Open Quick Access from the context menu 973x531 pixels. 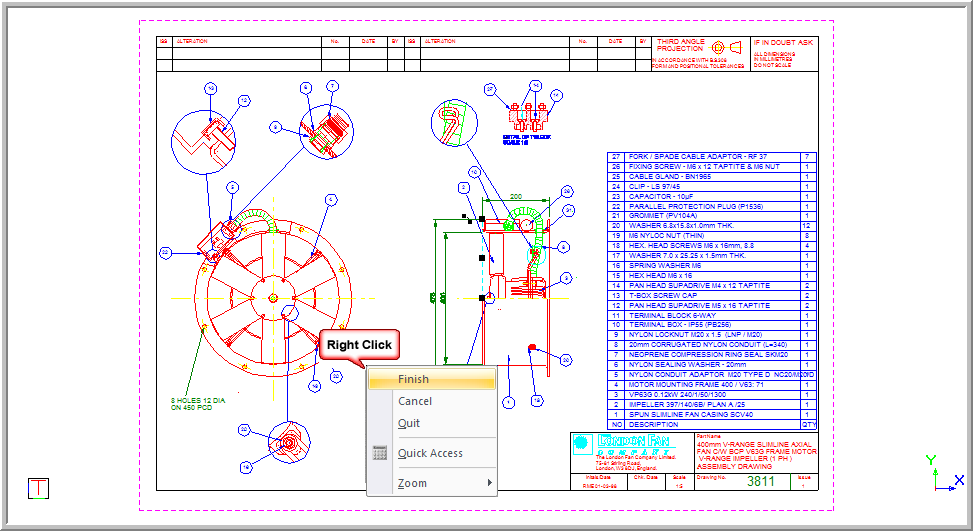(430, 453)
